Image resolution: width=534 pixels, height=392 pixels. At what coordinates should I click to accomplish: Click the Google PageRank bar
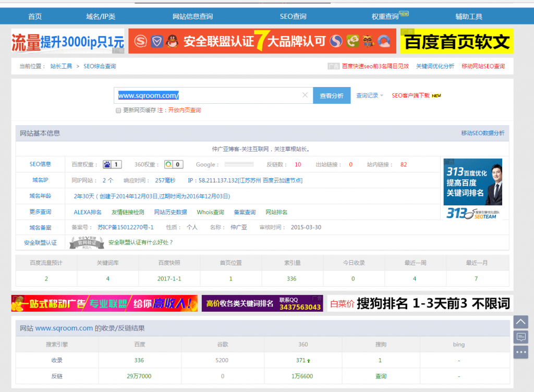click(239, 164)
